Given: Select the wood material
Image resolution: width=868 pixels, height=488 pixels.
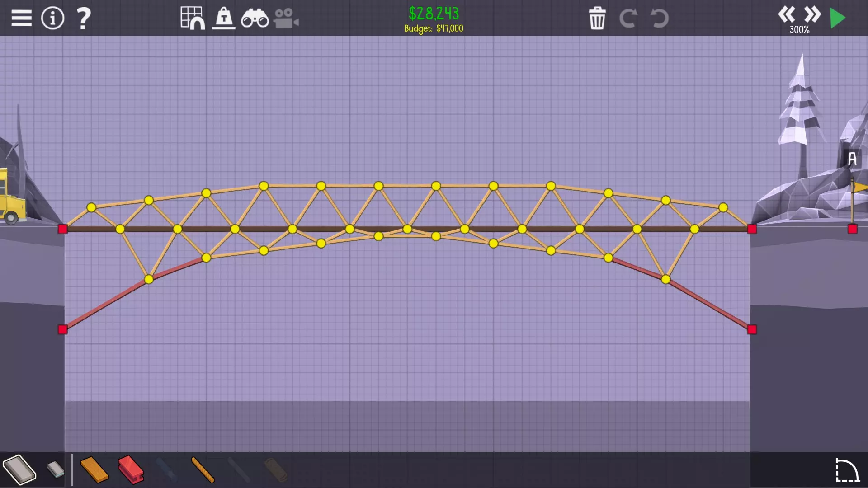Looking at the screenshot, I should pos(94,470).
